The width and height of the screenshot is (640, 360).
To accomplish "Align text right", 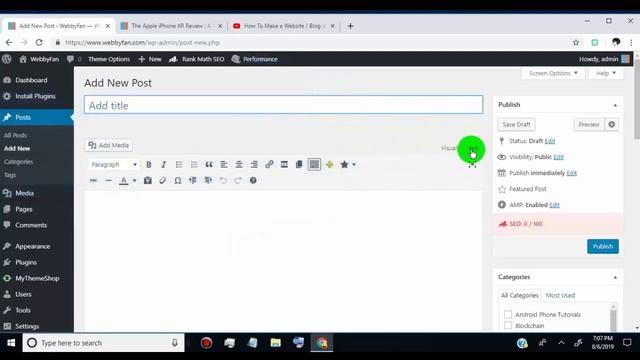I will coord(254,164).
